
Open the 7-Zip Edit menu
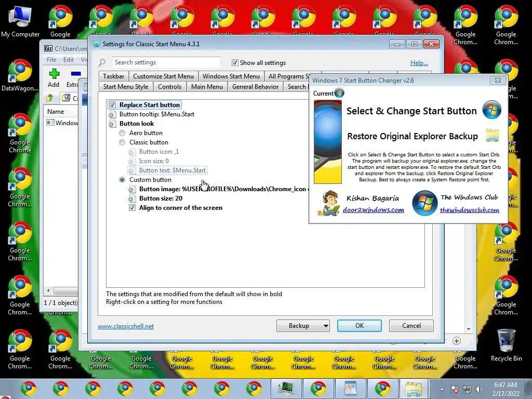[x=69, y=60]
